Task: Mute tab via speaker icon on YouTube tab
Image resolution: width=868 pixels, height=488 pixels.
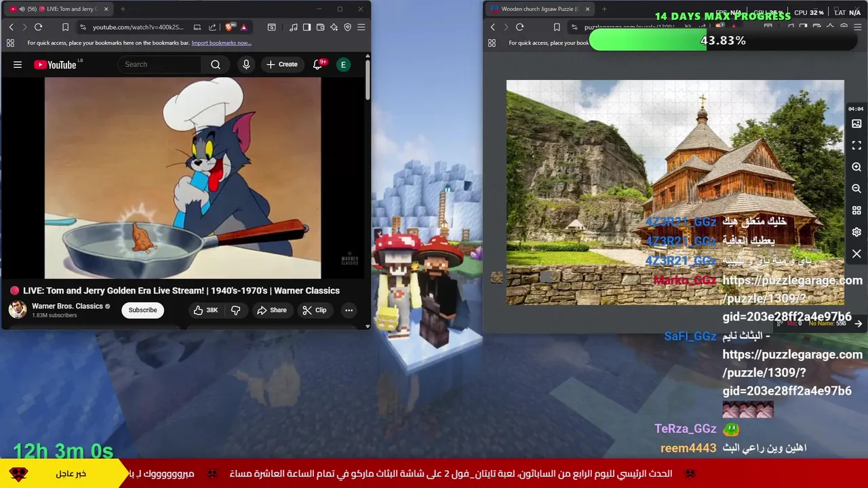Action: (x=22, y=9)
